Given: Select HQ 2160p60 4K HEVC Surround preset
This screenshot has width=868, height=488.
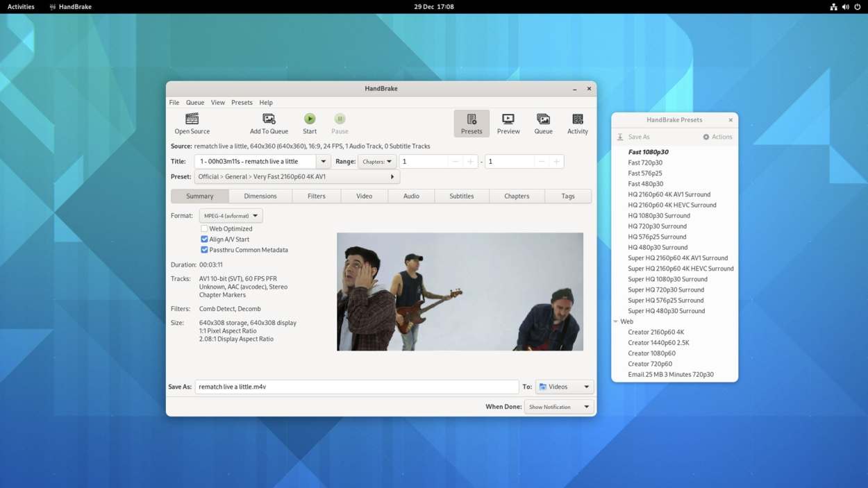Looking at the screenshot, I should [672, 205].
